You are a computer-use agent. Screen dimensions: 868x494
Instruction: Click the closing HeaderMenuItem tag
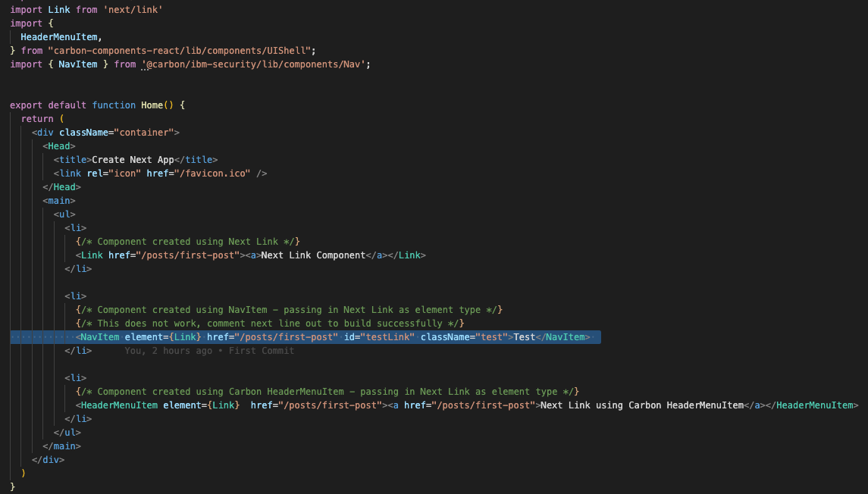tap(812, 405)
